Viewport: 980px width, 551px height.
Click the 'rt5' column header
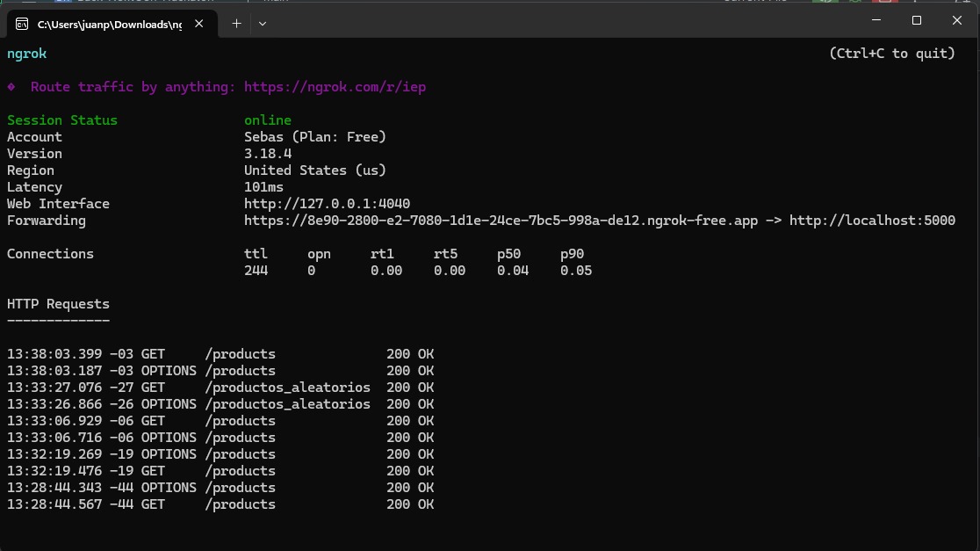[445, 254]
